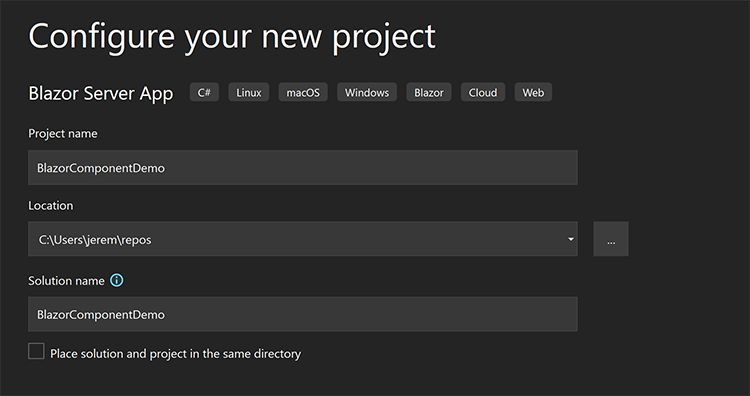Screen dimensions: 750x396
Task: Click the Solution name label
Action: [66, 281]
